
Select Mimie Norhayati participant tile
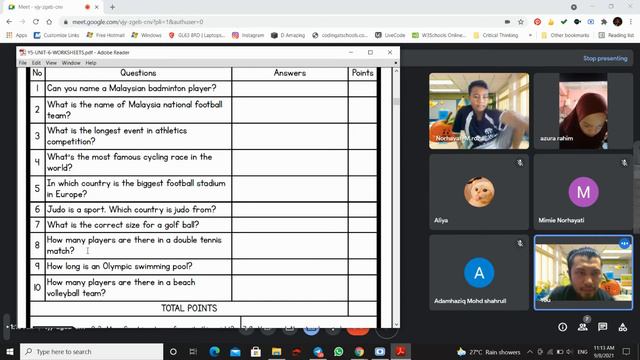(x=583, y=191)
